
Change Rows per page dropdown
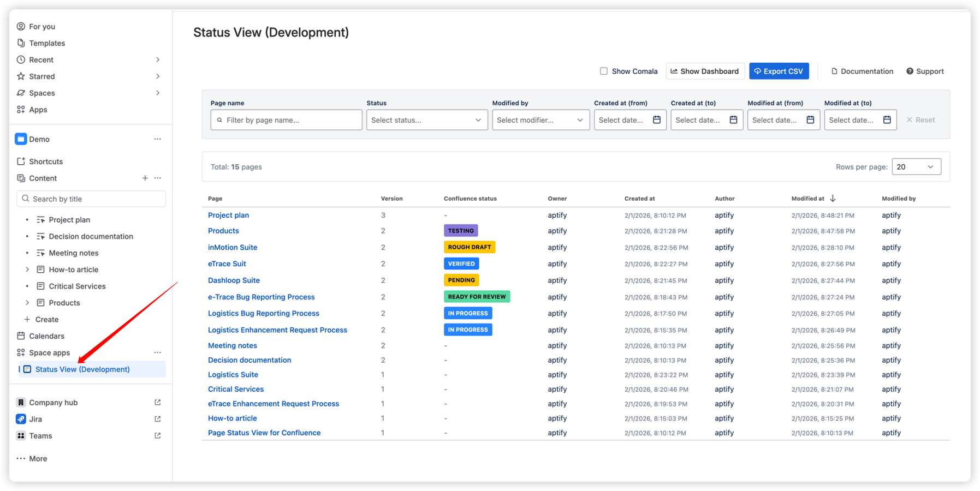tap(916, 166)
